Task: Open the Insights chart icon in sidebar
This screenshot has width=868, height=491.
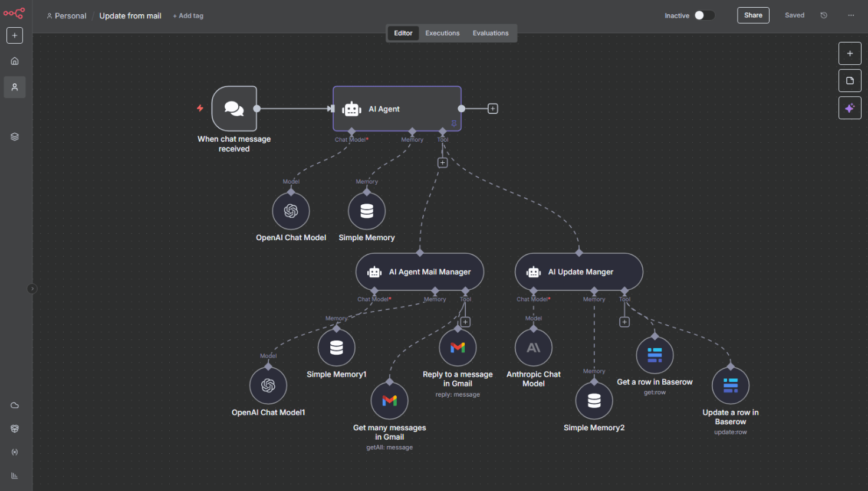Action: (x=15, y=476)
